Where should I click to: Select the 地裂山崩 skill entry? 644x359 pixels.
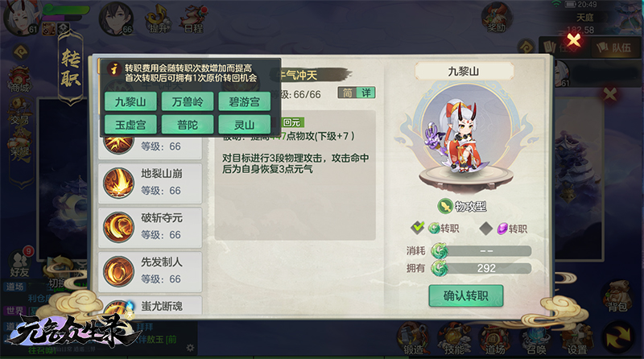(151, 183)
